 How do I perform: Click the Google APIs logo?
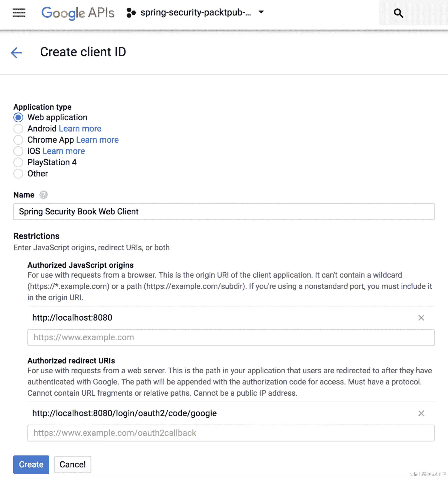[x=78, y=13]
